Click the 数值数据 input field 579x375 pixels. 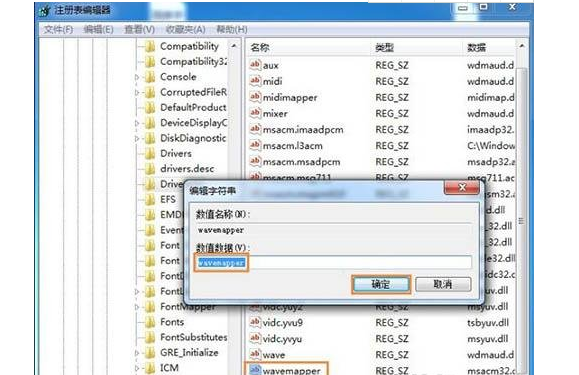click(333, 262)
